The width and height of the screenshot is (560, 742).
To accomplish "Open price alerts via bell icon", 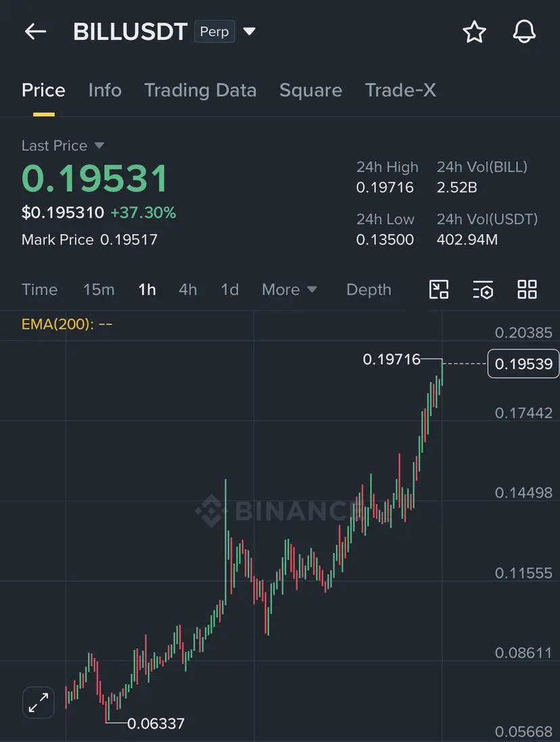I will pyautogui.click(x=524, y=32).
